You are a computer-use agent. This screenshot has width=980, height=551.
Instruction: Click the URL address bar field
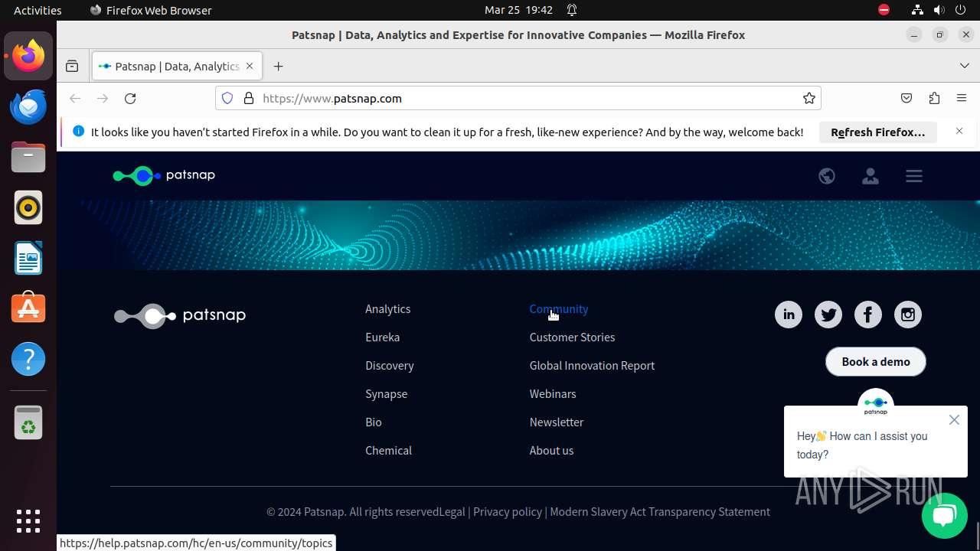point(518,98)
